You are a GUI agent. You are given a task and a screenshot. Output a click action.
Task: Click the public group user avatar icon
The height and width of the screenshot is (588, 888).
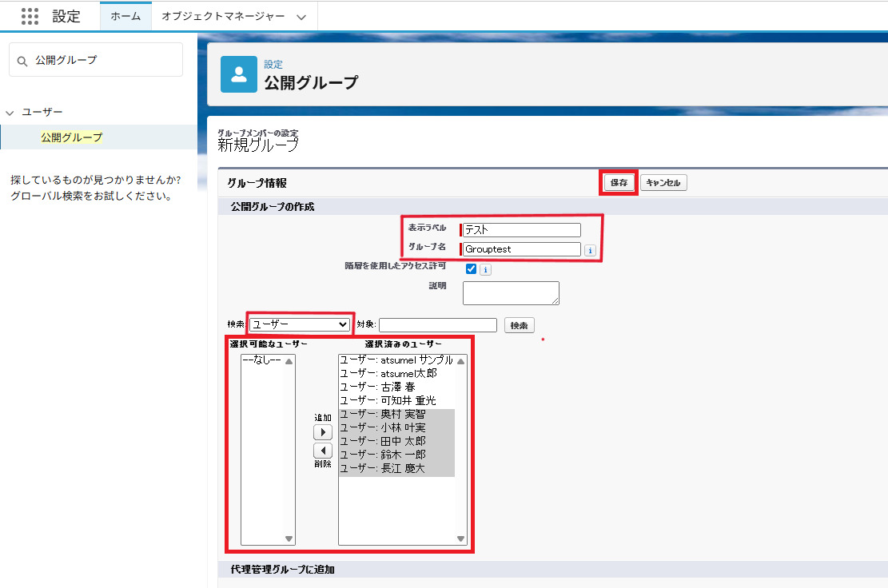pos(238,74)
